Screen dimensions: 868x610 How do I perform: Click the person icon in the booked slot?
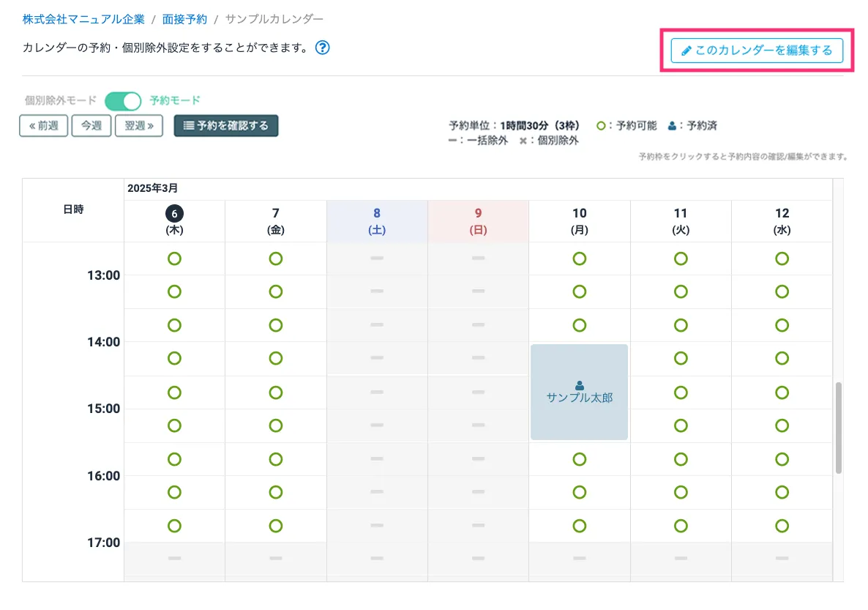point(580,385)
